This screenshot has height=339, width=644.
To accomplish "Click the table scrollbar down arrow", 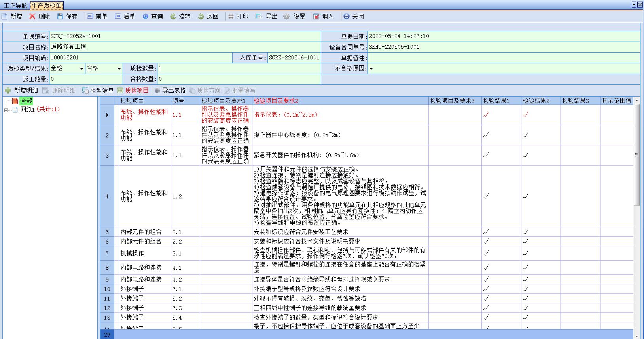I will click(636, 336).
